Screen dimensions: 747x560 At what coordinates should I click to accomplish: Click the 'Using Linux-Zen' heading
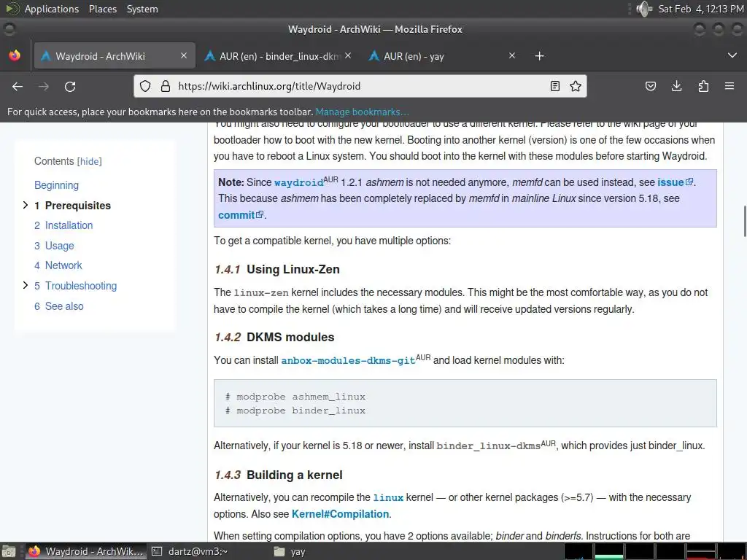(x=293, y=270)
